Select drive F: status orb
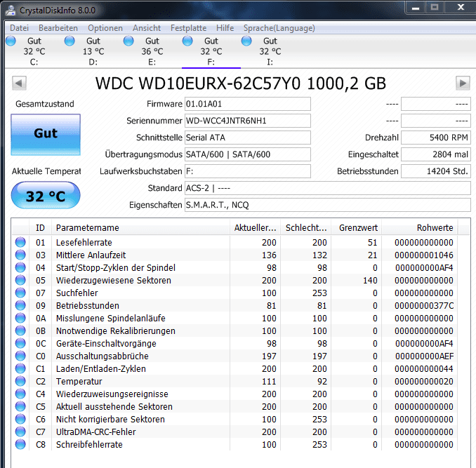Image resolution: width=476 pixels, height=468 pixels. [x=187, y=41]
